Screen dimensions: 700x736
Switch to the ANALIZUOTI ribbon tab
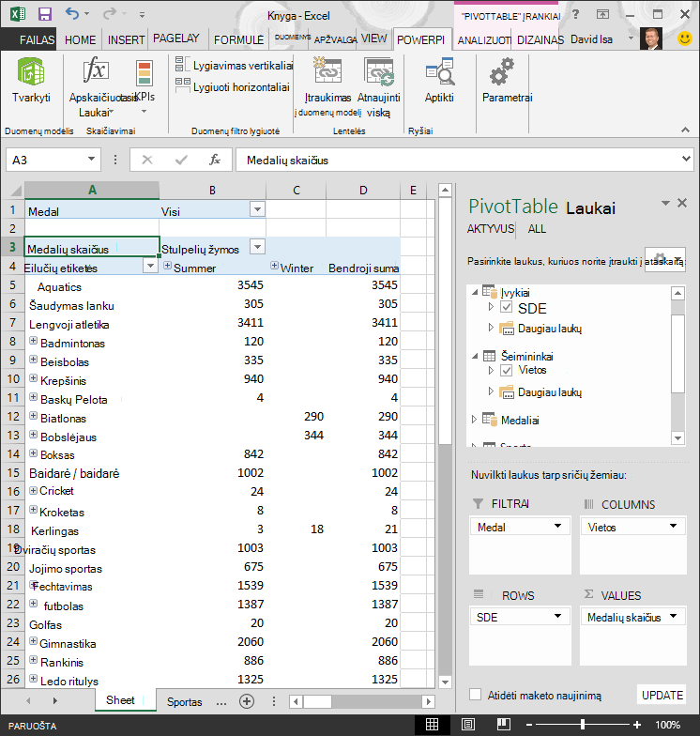point(484,40)
